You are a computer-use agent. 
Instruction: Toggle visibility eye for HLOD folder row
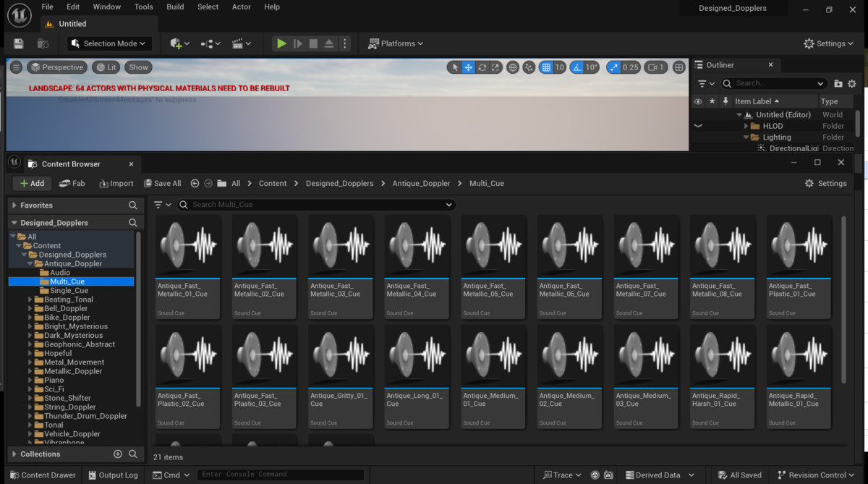click(698, 126)
